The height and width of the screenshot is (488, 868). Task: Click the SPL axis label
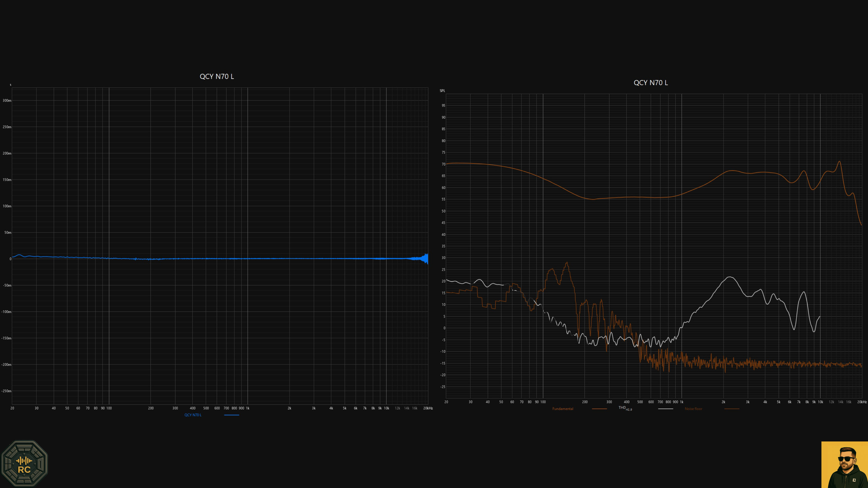pos(442,91)
